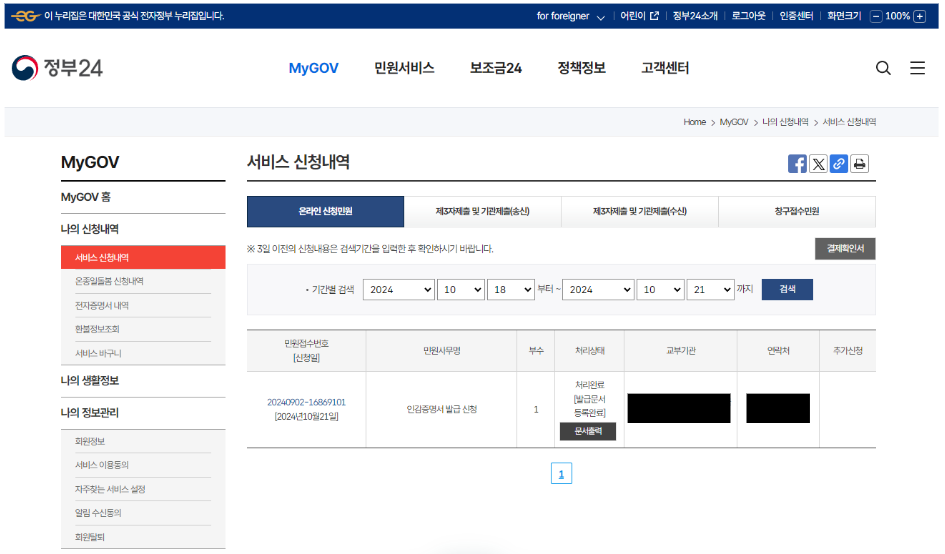The image size is (945, 554).
Task: Open 온종일돌봄 신청내역 in sidebar
Action: pos(109,282)
